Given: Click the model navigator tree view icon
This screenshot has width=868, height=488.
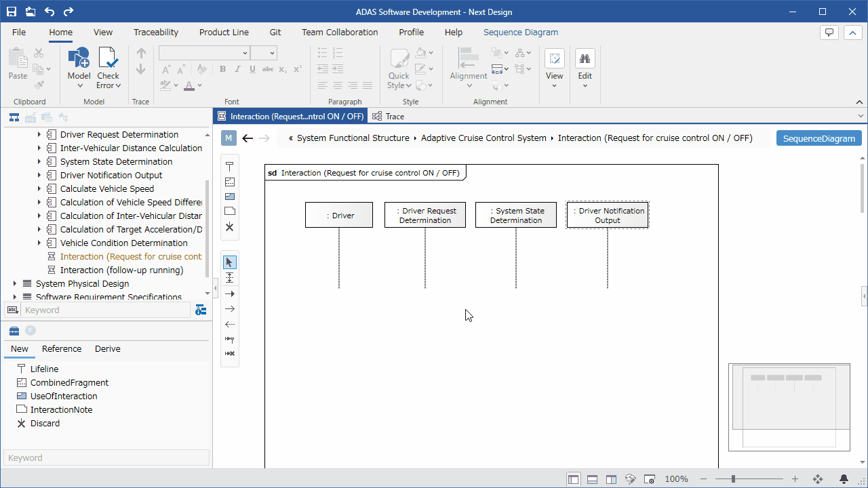Looking at the screenshot, I should pos(14,117).
